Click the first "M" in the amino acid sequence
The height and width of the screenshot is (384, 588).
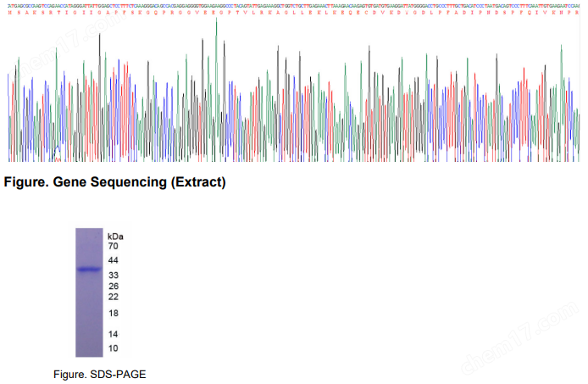tap(8, 14)
